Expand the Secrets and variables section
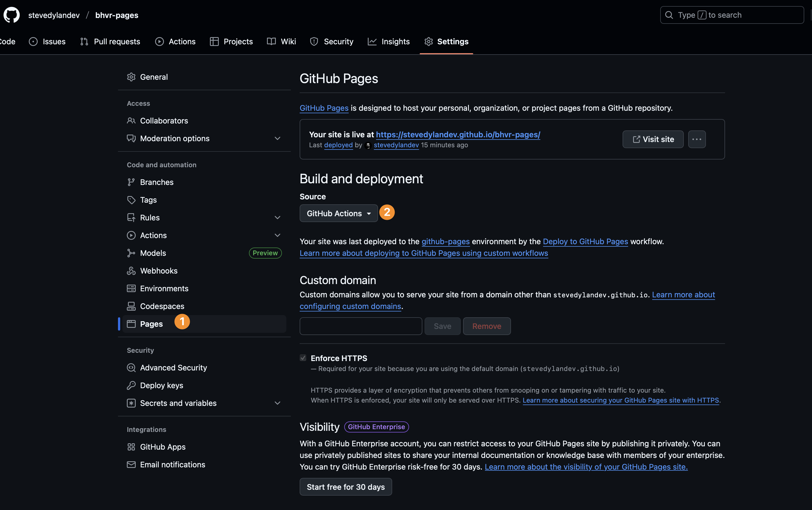Viewport: 812px width, 510px height. tap(277, 403)
